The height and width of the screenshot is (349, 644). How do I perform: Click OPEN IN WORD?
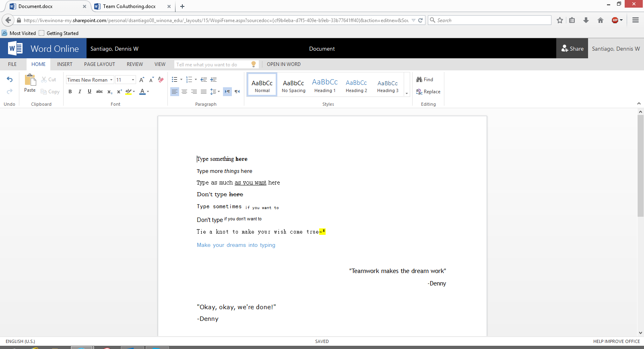click(283, 64)
